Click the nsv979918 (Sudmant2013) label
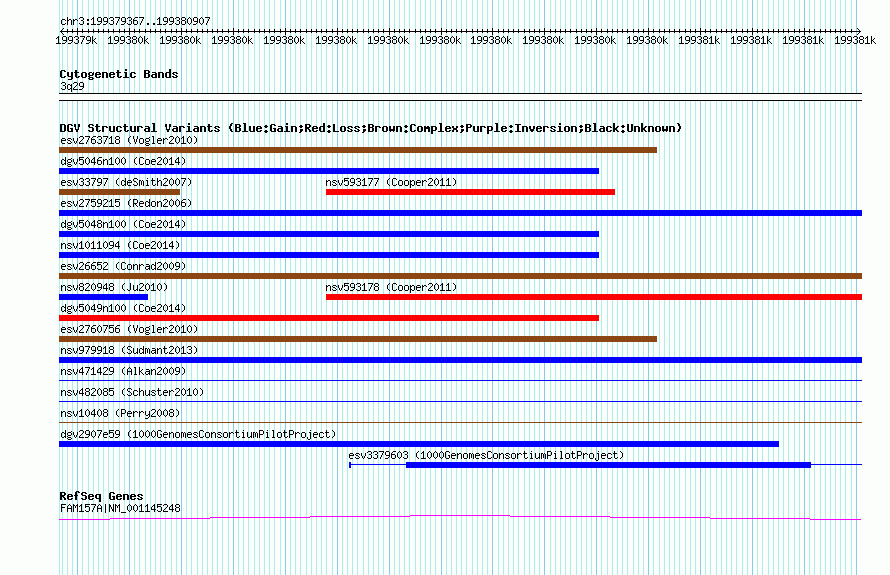The height and width of the screenshot is (575, 890). (129, 350)
